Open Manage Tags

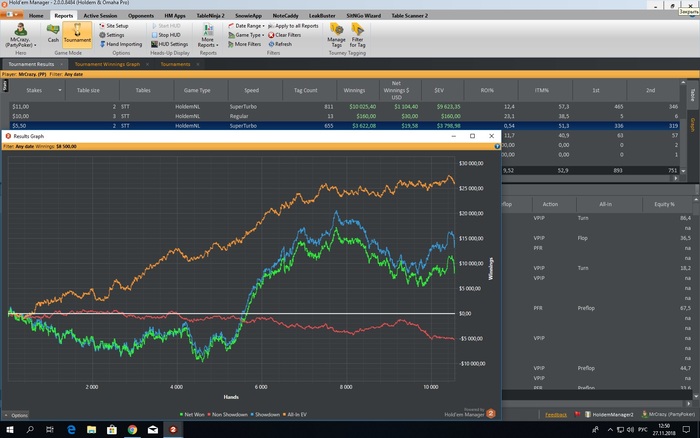[336, 35]
